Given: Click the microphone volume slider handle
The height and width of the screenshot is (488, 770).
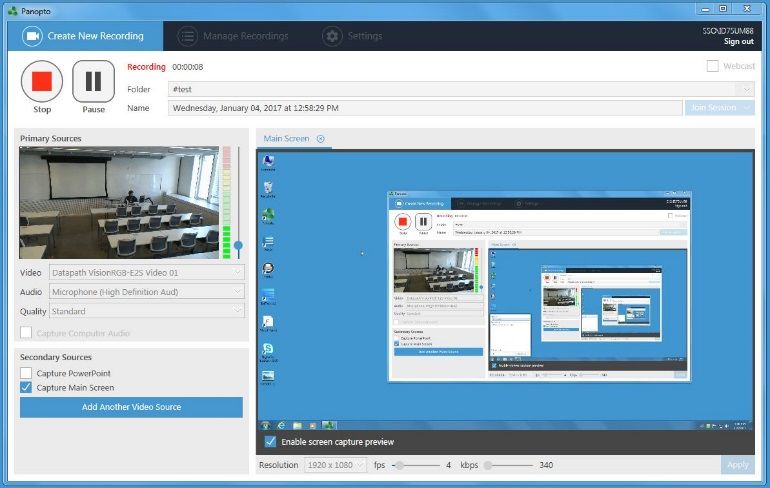Looking at the screenshot, I should pyautogui.click(x=238, y=244).
